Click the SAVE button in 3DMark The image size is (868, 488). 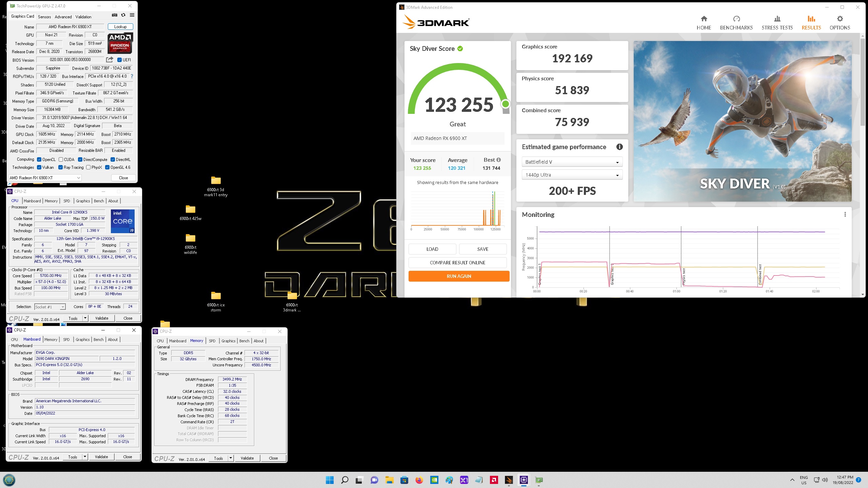[483, 249]
